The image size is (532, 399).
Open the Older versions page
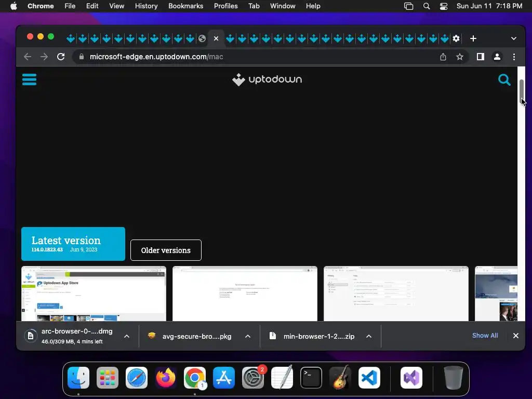(166, 250)
